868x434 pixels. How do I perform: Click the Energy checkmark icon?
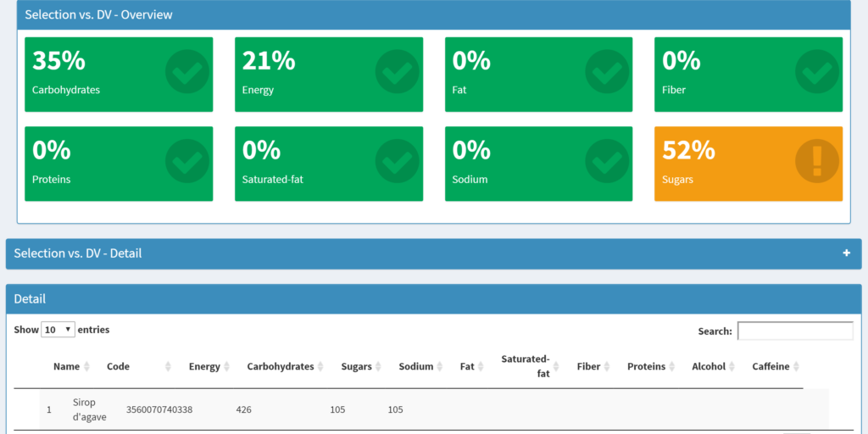pos(396,72)
